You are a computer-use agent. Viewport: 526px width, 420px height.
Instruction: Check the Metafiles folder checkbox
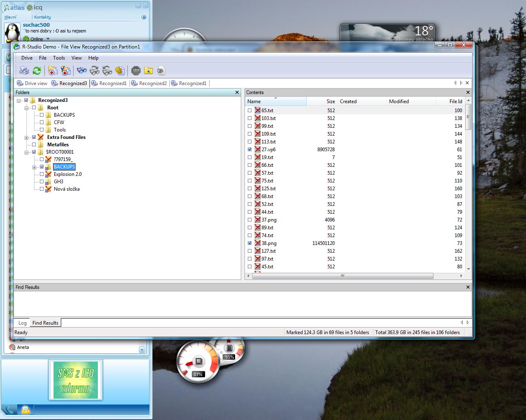click(x=34, y=145)
